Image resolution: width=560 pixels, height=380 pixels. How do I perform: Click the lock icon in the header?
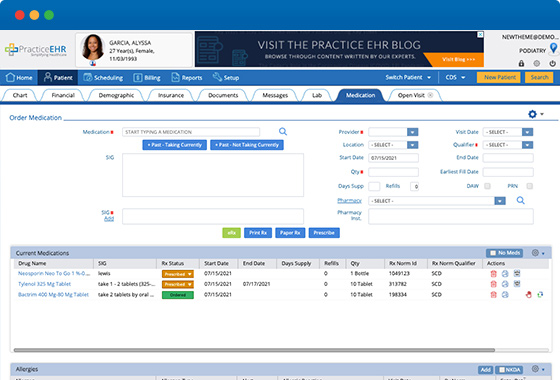click(521, 63)
